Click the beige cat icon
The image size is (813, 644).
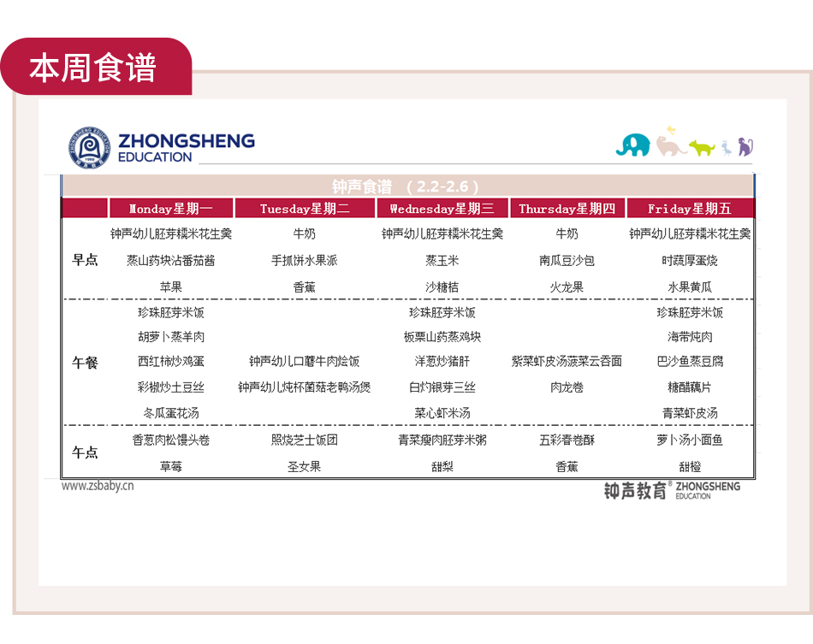point(671,146)
